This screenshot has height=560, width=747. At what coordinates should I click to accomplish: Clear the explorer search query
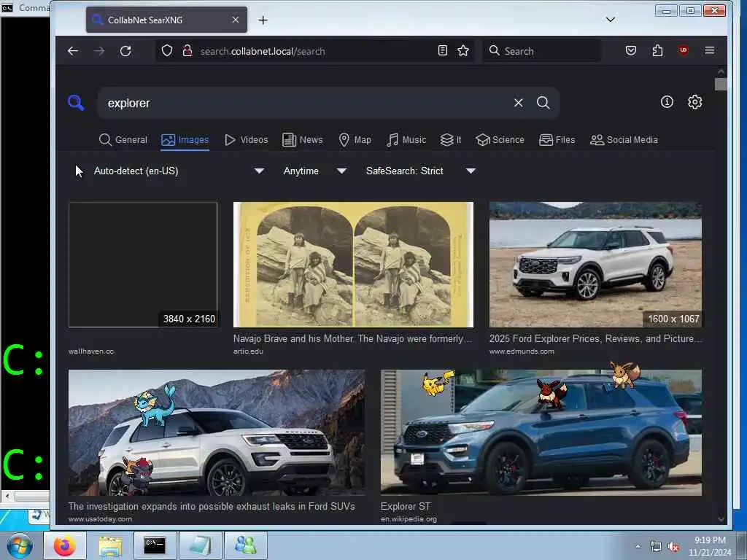pyautogui.click(x=519, y=103)
